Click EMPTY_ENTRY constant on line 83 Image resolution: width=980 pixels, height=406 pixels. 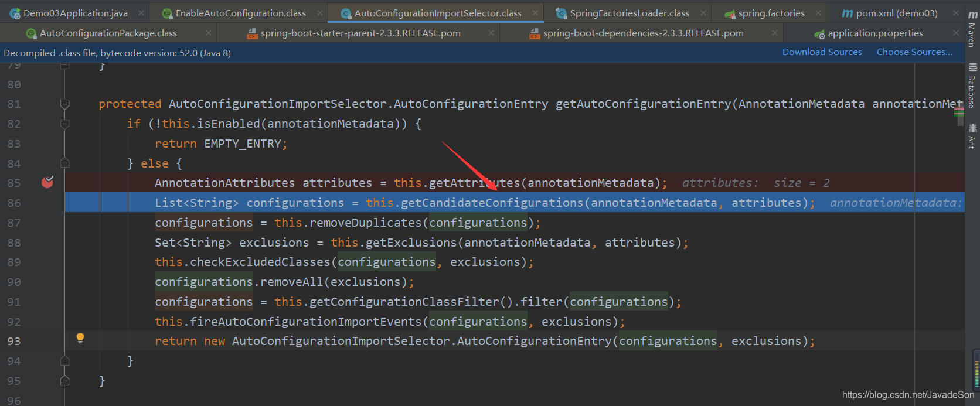point(243,144)
